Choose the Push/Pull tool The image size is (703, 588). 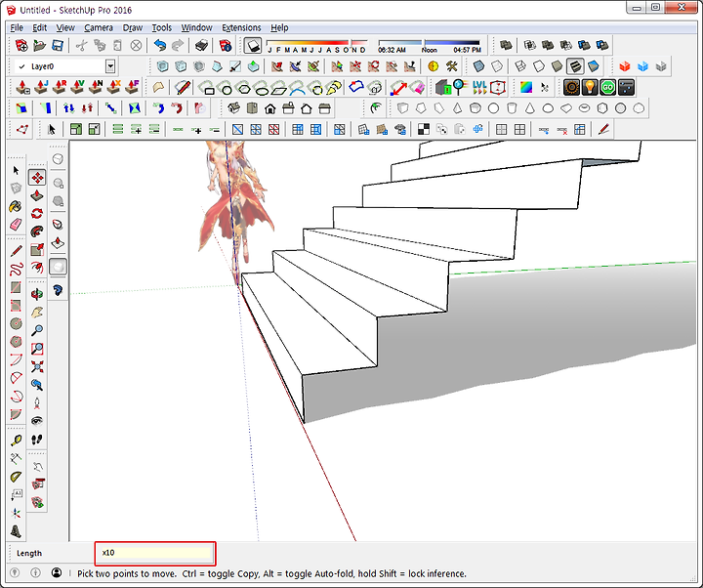tap(37, 195)
